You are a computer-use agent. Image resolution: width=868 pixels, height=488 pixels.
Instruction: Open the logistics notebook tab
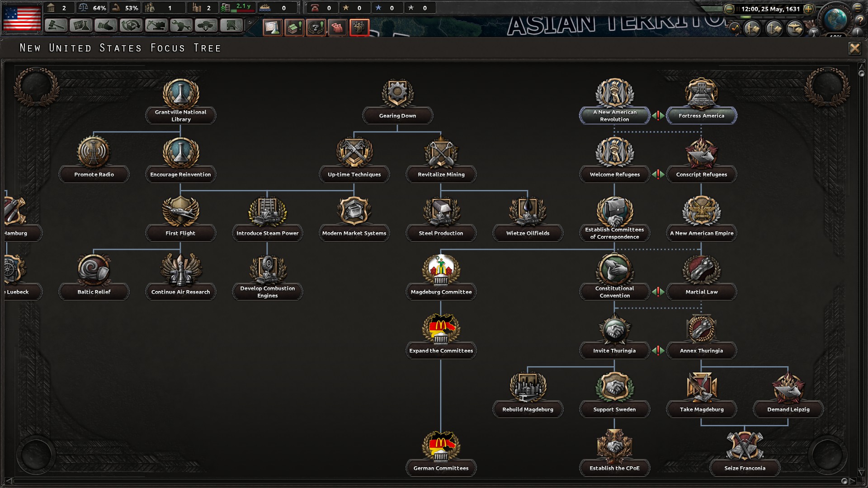tap(231, 25)
